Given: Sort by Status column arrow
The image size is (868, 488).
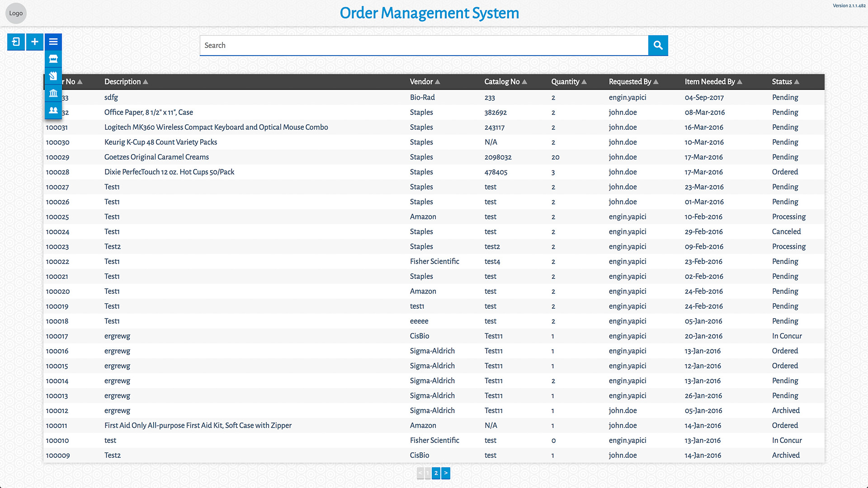Looking at the screenshot, I should (x=797, y=82).
